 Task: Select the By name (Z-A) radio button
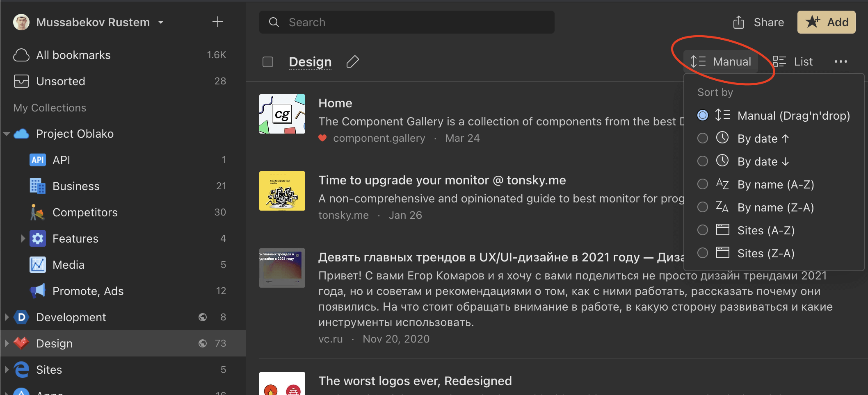pyautogui.click(x=703, y=207)
